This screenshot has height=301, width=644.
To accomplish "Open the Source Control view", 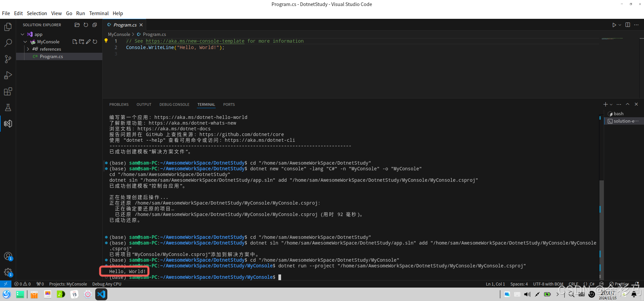I will [8, 59].
